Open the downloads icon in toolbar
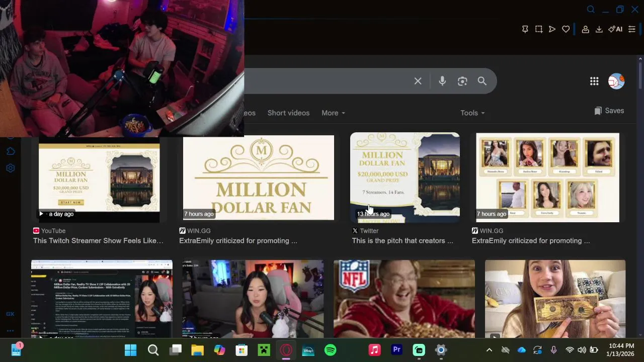The width and height of the screenshot is (644, 362). (x=599, y=29)
